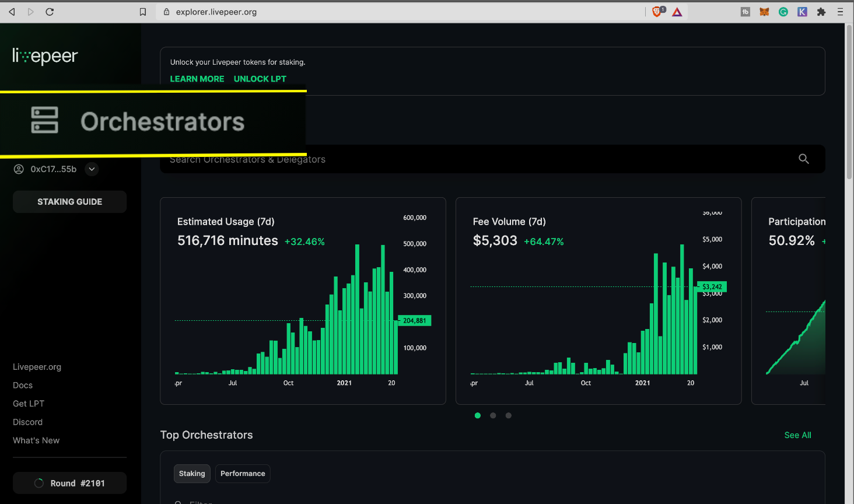The image size is (854, 504).
Task: Expand the 0xC17...55b account dropdown
Action: [x=92, y=169]
